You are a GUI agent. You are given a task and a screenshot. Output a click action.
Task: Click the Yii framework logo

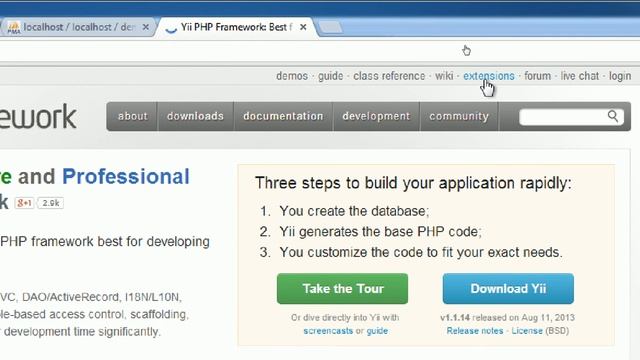click(38, 117)
